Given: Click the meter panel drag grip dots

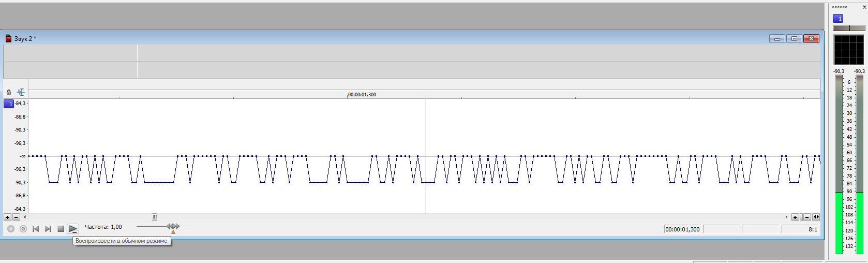Looking at the screenshot, I should tap(840, 7).
